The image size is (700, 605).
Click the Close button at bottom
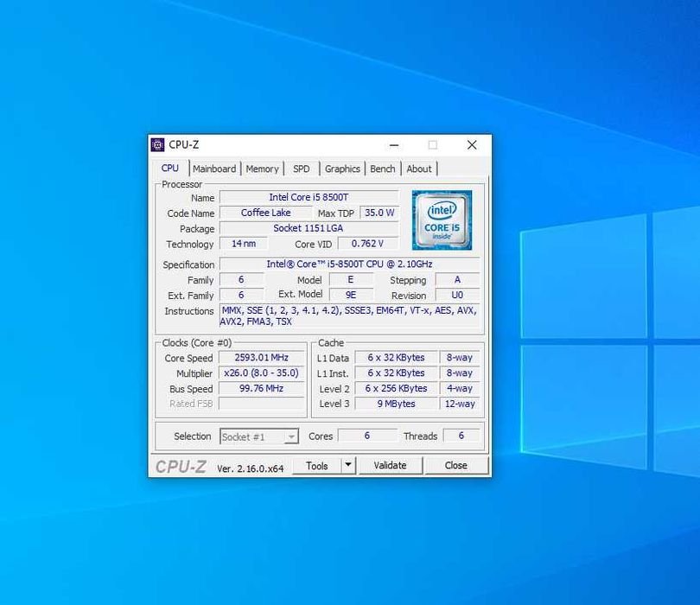(455, 465)
